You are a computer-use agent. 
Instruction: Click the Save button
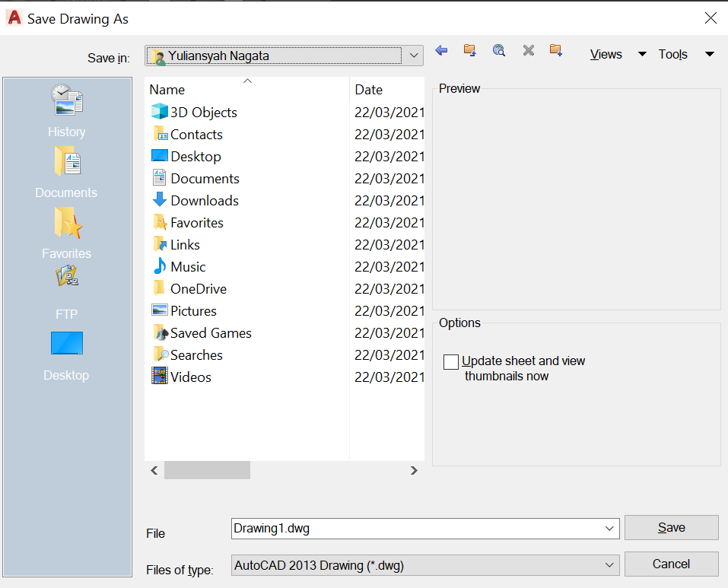point(672,527)
